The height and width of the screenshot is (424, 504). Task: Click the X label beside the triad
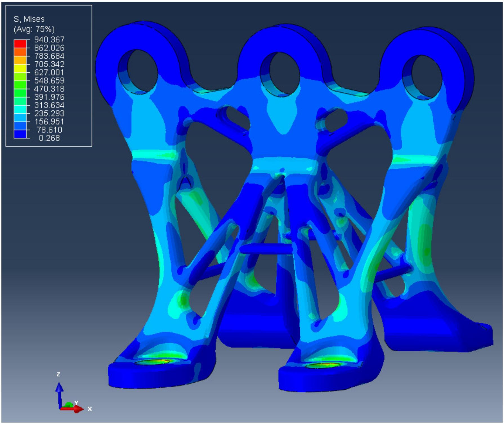tap(90, 409)
